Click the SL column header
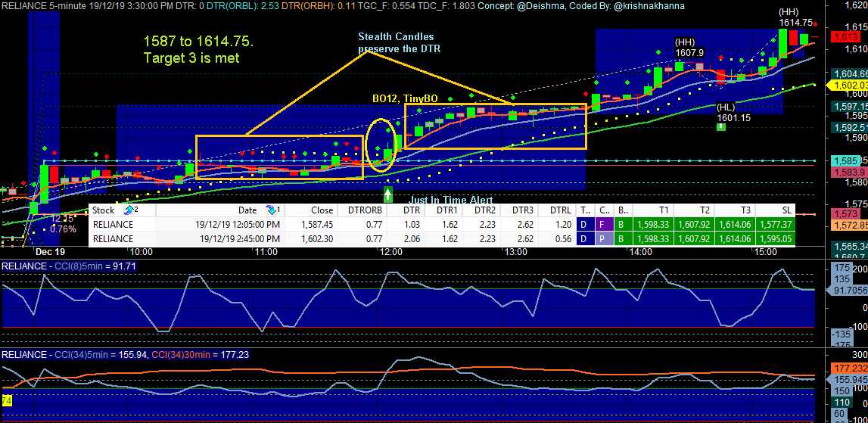This screenshot has height=423, width=868. click(x=786, y=210)
